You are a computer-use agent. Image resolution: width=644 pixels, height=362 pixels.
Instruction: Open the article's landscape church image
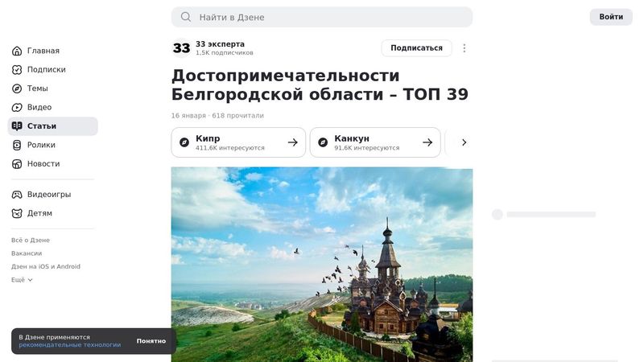(x=322, y=265)
